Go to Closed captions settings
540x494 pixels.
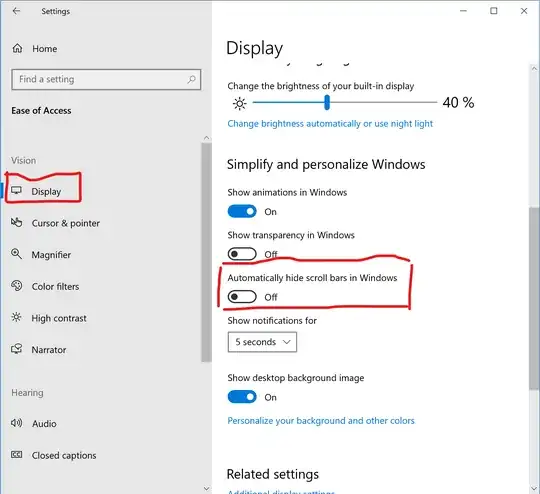click(64, 455)
